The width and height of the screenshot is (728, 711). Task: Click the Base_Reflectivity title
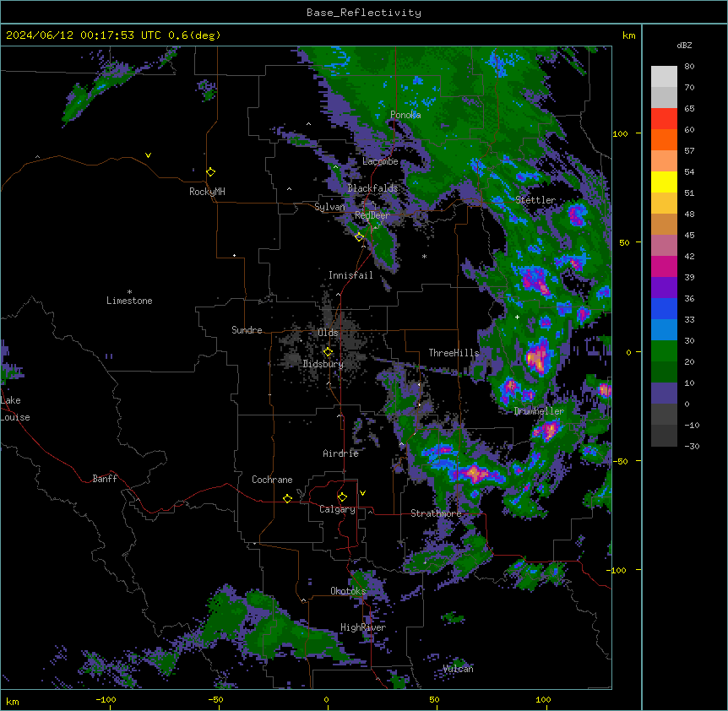[x=364, y=13]
